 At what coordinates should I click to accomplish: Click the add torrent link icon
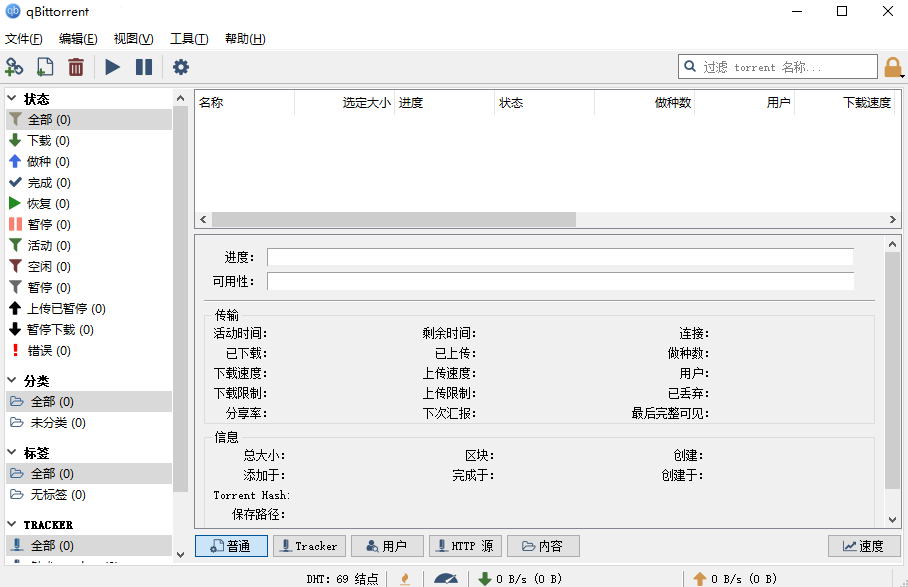click(14, 67)
